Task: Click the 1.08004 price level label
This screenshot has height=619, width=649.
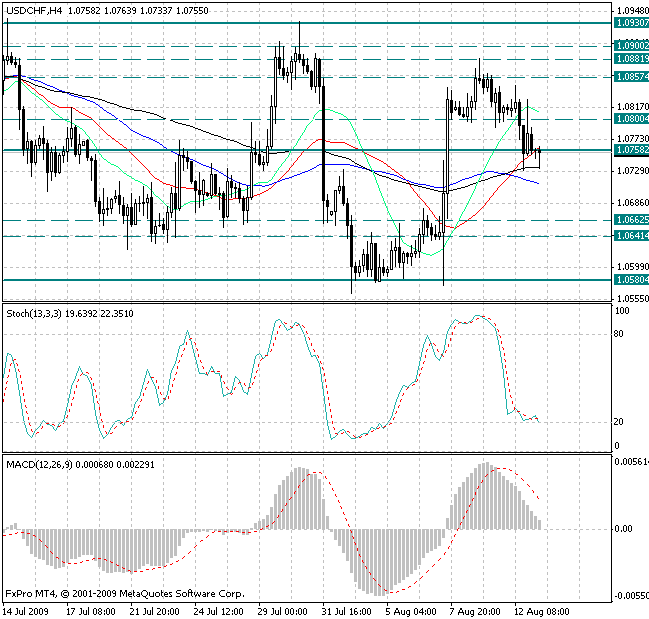Action: pos(630,119)
